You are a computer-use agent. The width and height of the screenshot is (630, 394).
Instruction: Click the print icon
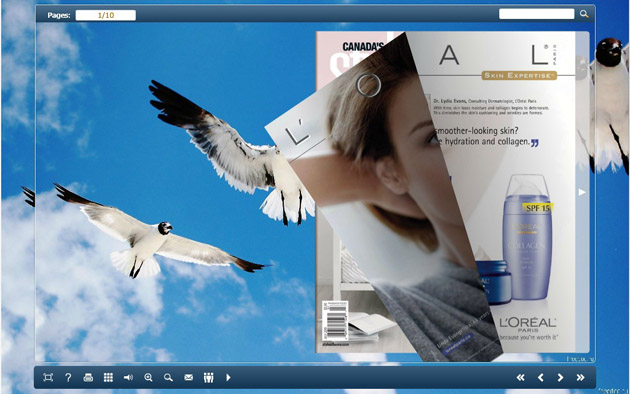88,378
